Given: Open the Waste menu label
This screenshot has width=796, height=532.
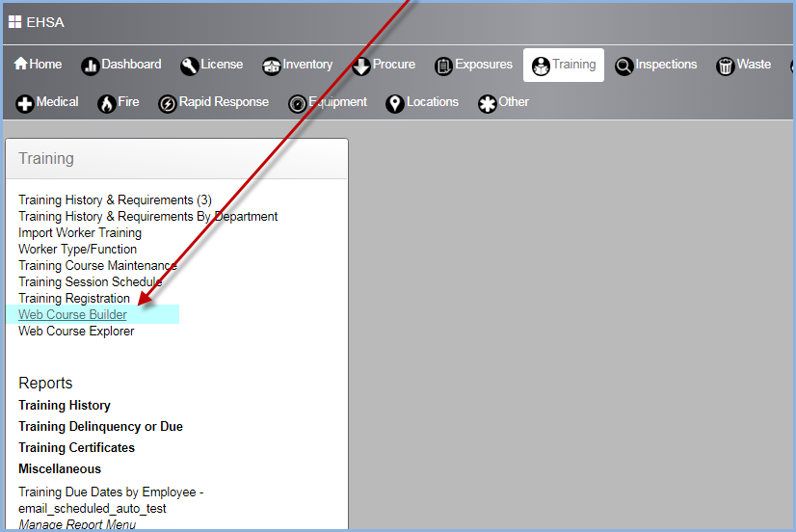Looking at the screenshot, I should tap(754, 64).
